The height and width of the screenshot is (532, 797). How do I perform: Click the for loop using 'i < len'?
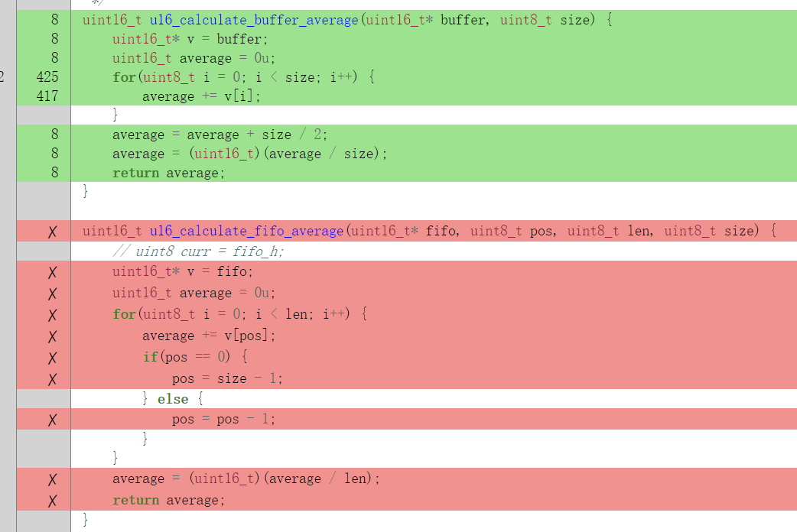239,314
